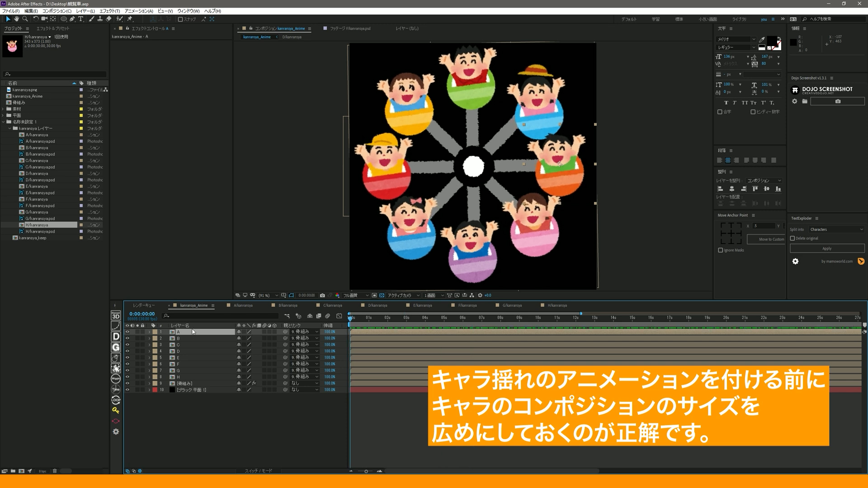Enable the スナップ checkbox in the toolbar
This screenshot has height=488, width=868.
click(180, 19)
